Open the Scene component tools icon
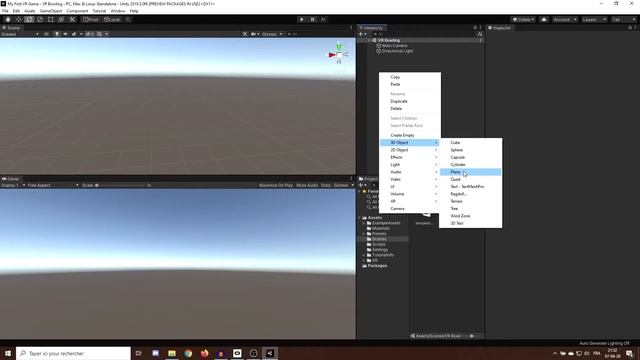The image size is (640, 360). coord(245,34)
